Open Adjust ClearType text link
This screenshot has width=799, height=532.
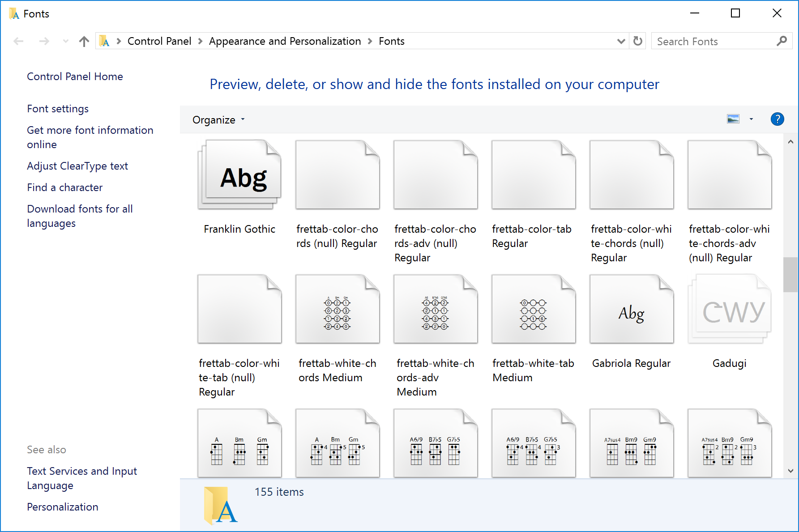77,166
